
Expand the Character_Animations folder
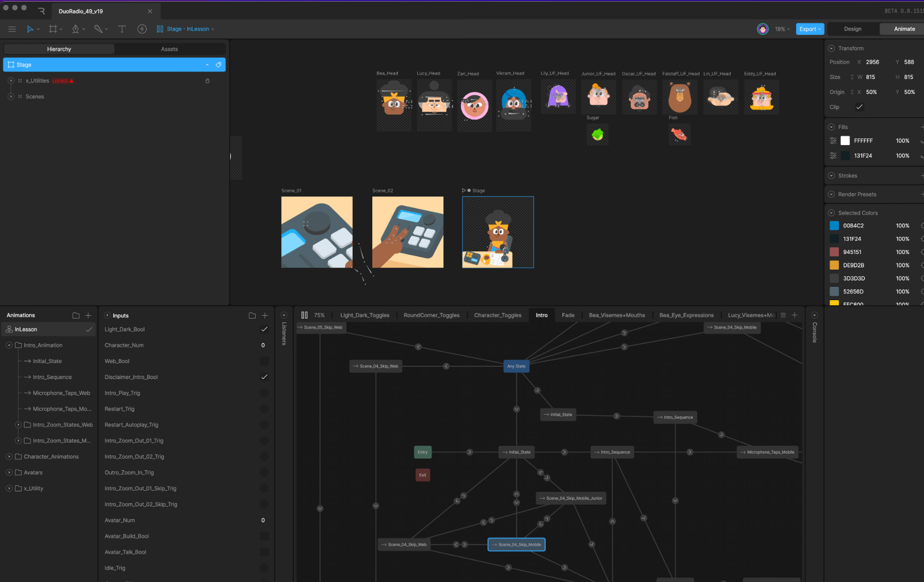pos(9,457)
